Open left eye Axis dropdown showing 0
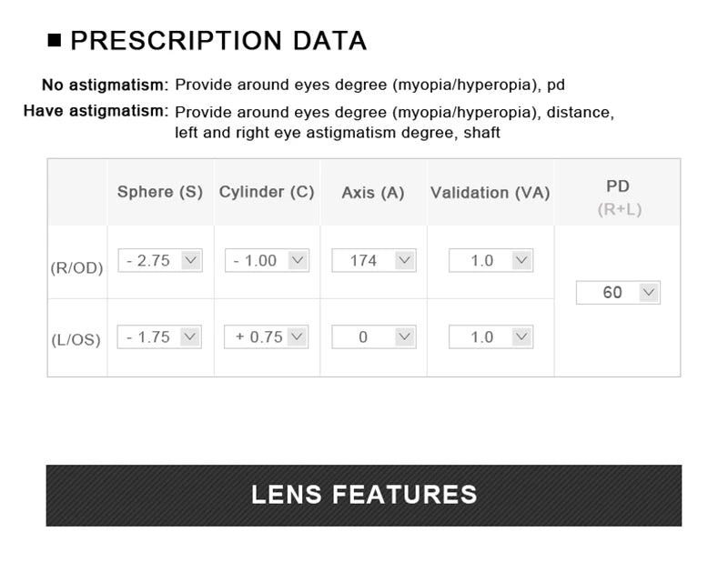728x562 pixels. coord(373,336)
